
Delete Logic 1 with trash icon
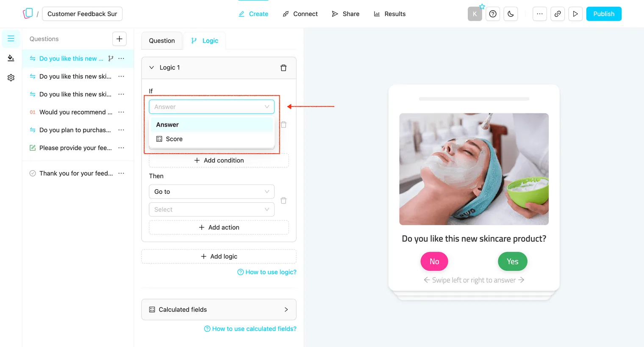283,68
